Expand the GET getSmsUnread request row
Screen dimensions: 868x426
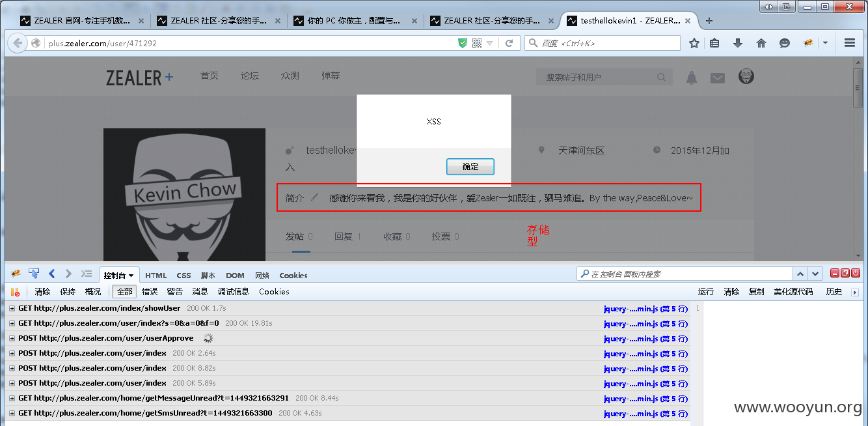(x=12, y=413)
